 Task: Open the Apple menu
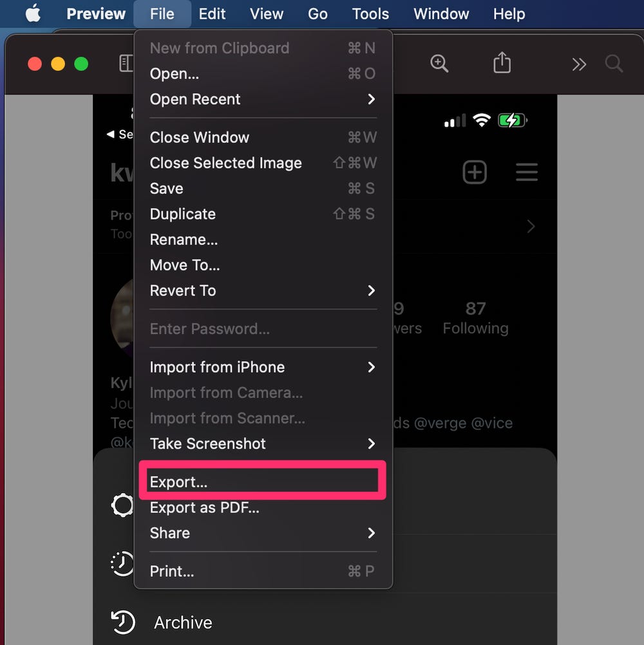[x=33, y=13]
